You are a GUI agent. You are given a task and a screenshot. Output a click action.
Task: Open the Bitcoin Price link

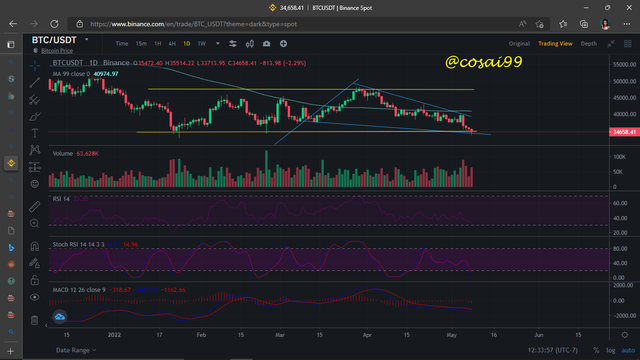click(57, 51)
